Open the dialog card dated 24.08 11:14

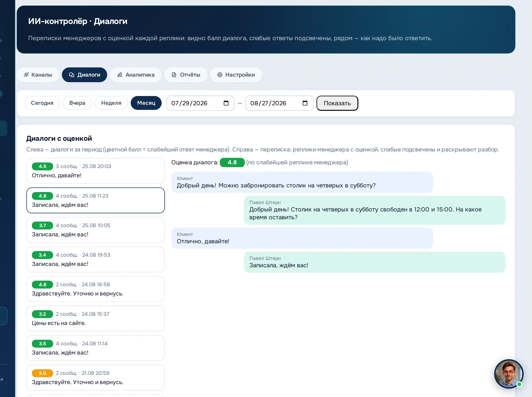(x=95, y=348)
